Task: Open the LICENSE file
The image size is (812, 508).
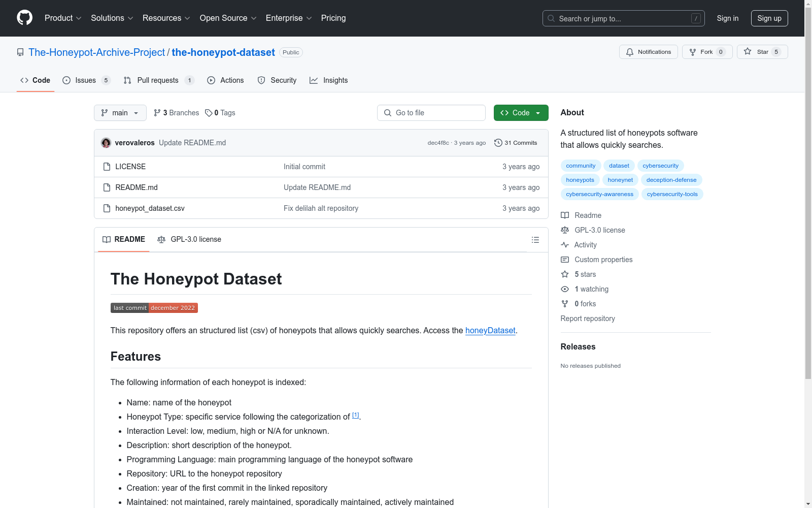Action: [x=130, y=167]
